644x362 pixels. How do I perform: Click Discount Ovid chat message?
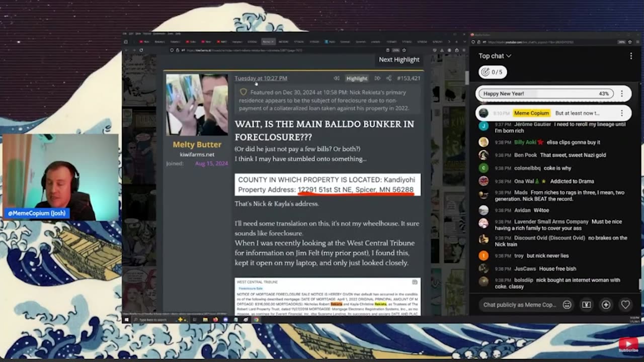click(553, 241)
